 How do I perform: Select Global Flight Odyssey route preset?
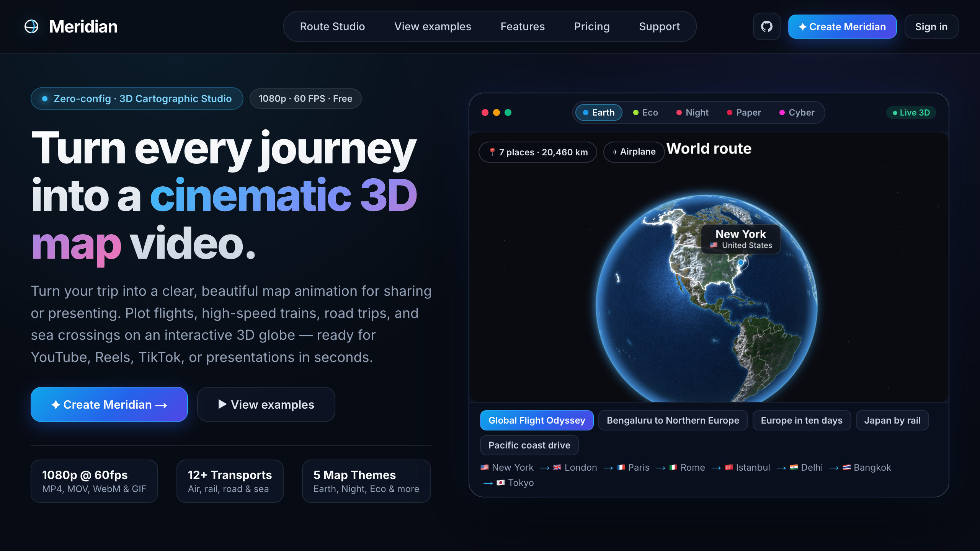coord(537,420)
